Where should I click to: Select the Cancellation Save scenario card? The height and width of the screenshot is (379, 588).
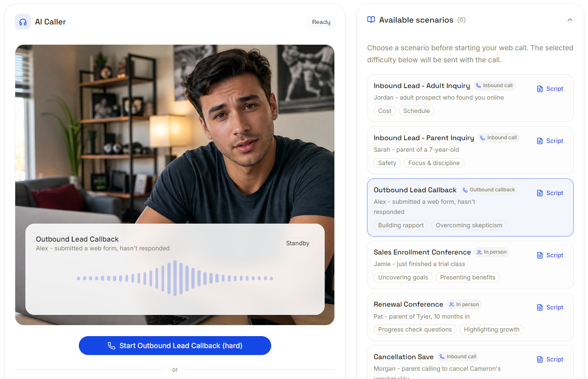(470, 362)
